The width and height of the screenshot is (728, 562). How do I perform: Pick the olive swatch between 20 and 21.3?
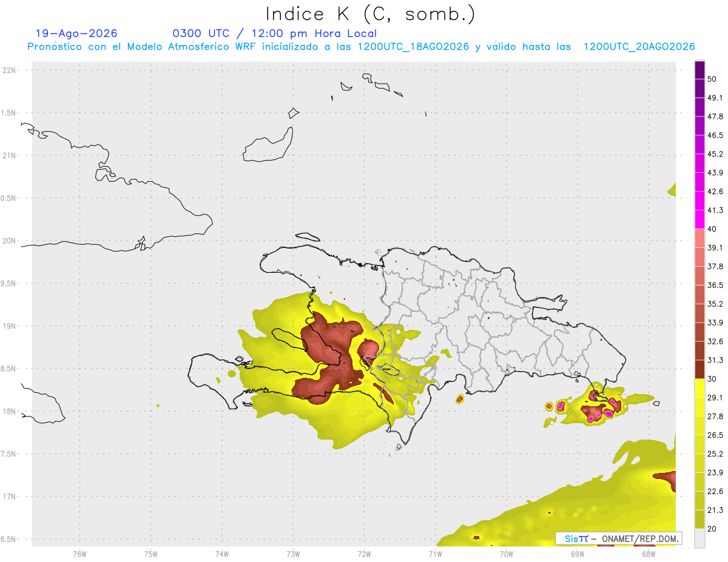699,520
